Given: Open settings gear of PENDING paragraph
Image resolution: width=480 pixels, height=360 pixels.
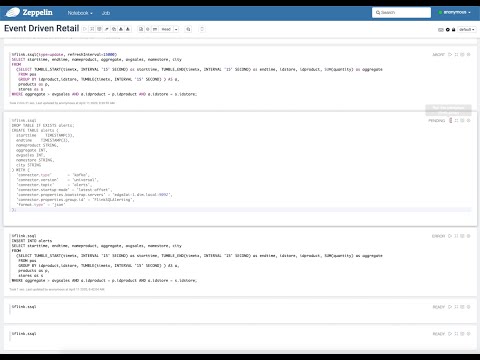Looking at the screenshot, I should pos(468,120).
